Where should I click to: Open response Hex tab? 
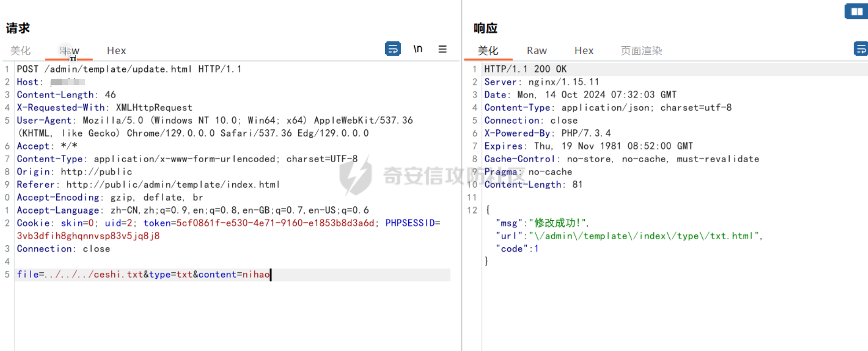[x=584, y=50]
